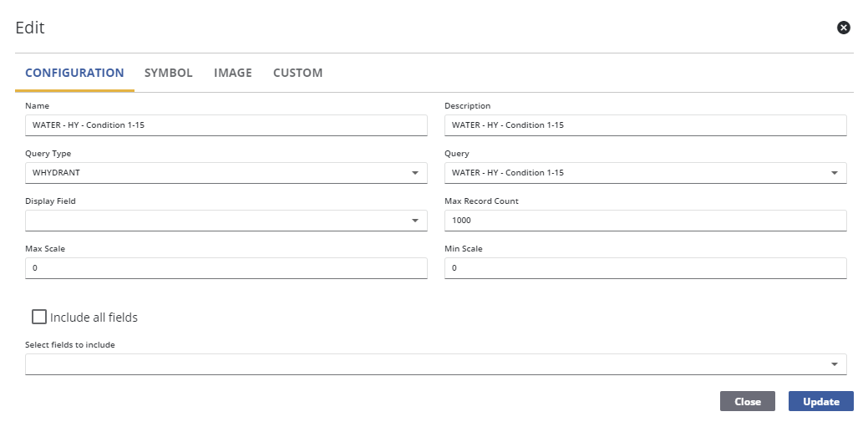Image resolution: width=868 pixels, height=432 pixels.
Task: Expand the Display Field dropdown
Action: pos(415,221)
